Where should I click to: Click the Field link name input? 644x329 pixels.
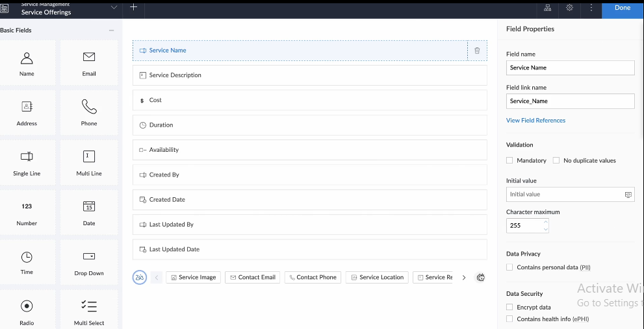pos(570,101)
